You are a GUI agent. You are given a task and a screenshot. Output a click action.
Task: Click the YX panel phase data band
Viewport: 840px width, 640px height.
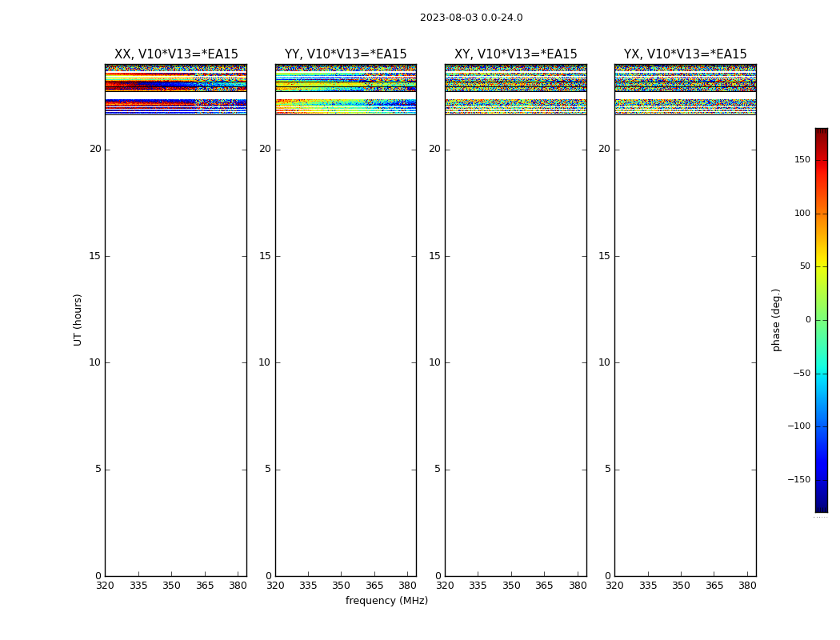tap(685, 89)
